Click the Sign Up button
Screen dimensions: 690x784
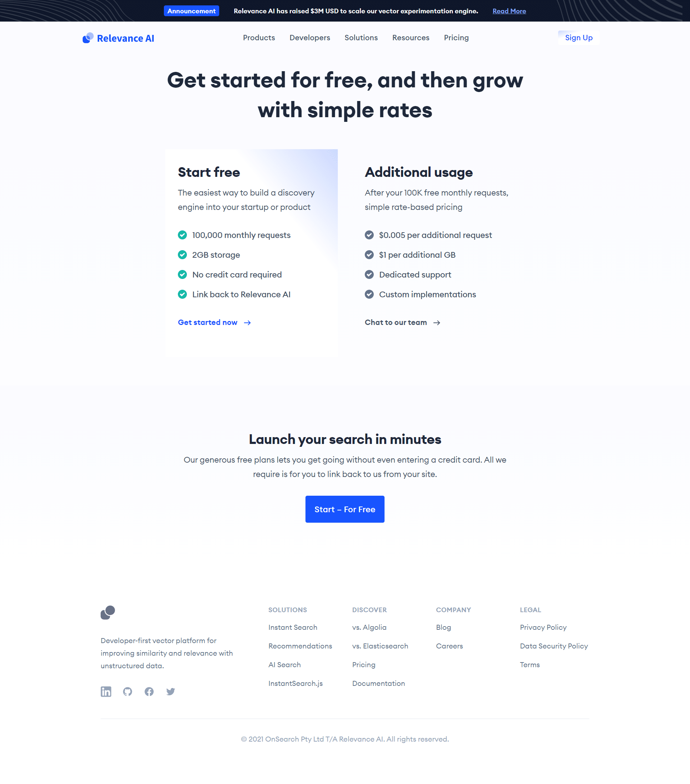[578, 37]
